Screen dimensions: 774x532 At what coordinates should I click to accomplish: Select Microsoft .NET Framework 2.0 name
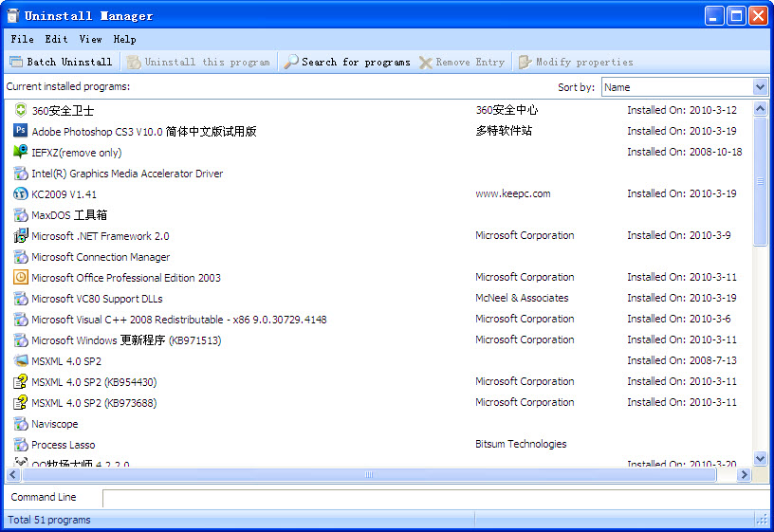pyautogui.click(x=101, y=236)
